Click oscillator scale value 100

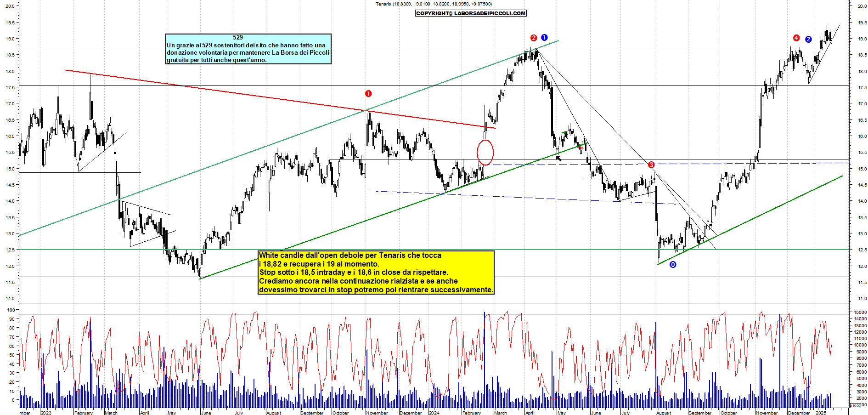[x=11, y=310]
